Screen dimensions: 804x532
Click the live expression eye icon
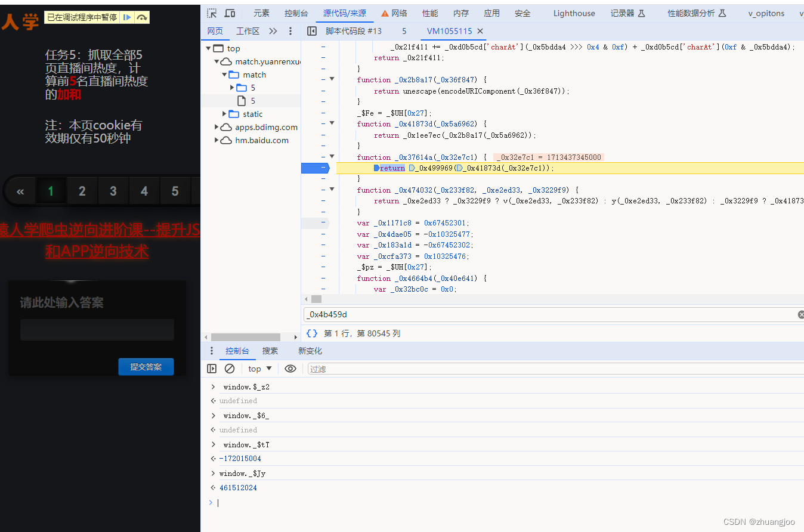[290, 369]
